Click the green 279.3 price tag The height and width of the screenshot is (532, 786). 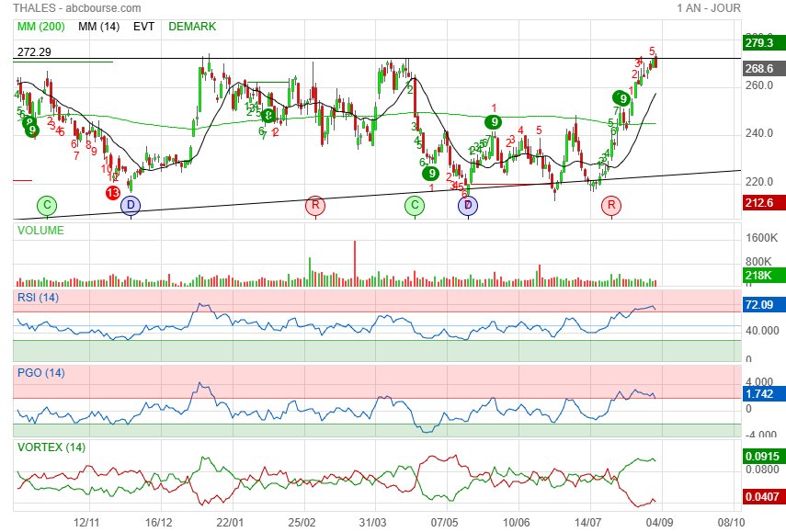click(x=763, y=42)
